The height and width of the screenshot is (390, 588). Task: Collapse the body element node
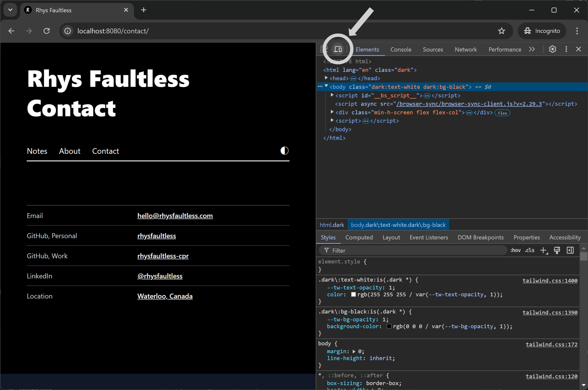326,86
